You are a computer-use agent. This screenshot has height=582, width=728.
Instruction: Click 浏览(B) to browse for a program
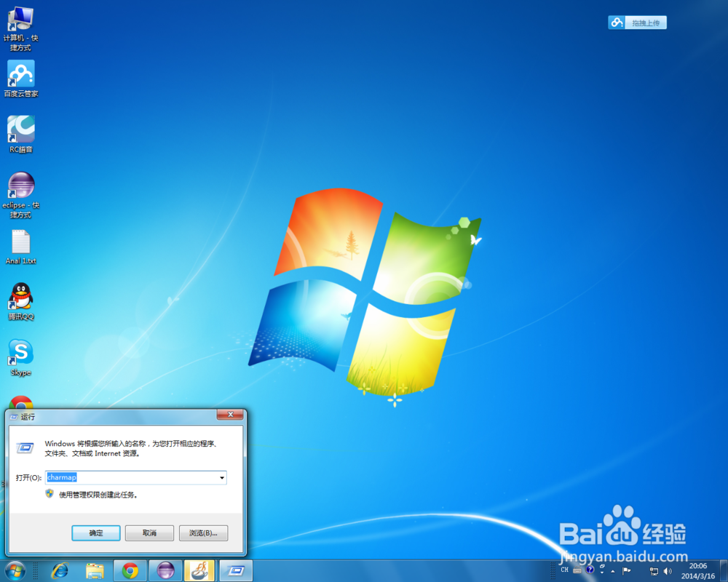(x=202, y=533)
